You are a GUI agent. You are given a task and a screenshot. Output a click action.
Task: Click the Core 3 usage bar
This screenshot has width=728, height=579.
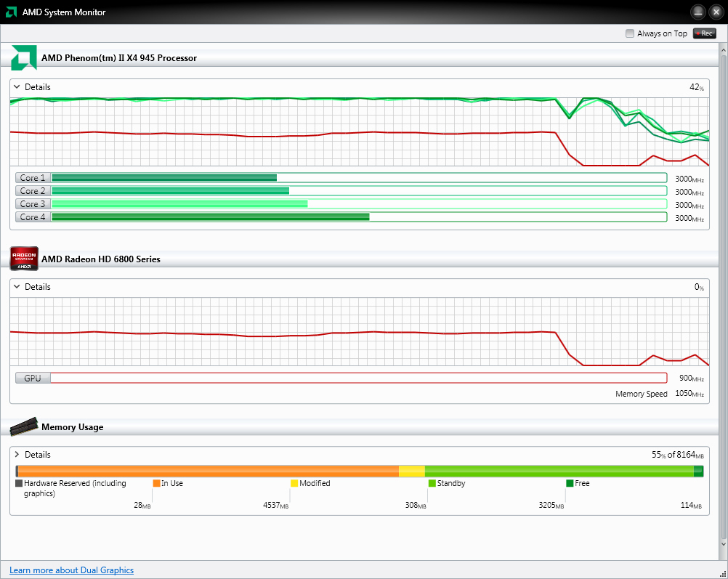click(359, 204)
